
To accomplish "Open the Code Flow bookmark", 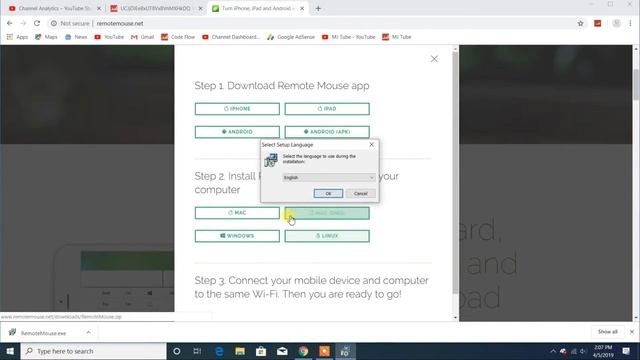I will coord(178,37).
